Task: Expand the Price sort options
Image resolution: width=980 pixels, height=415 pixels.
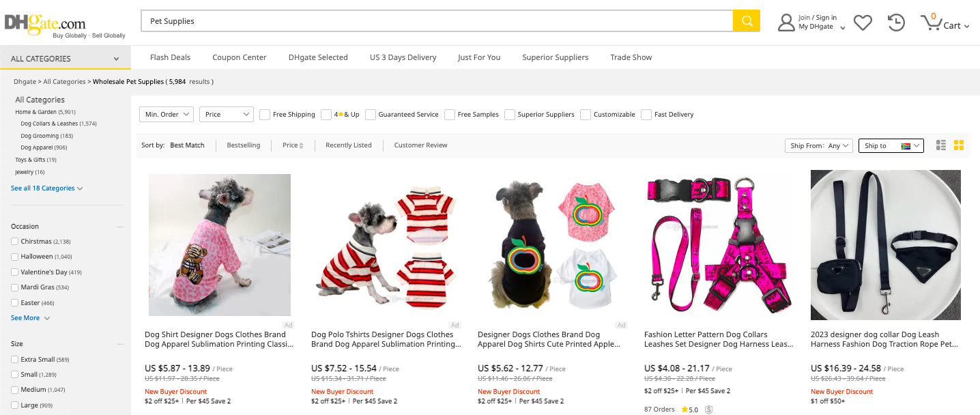Action: [x=292, y=145]
